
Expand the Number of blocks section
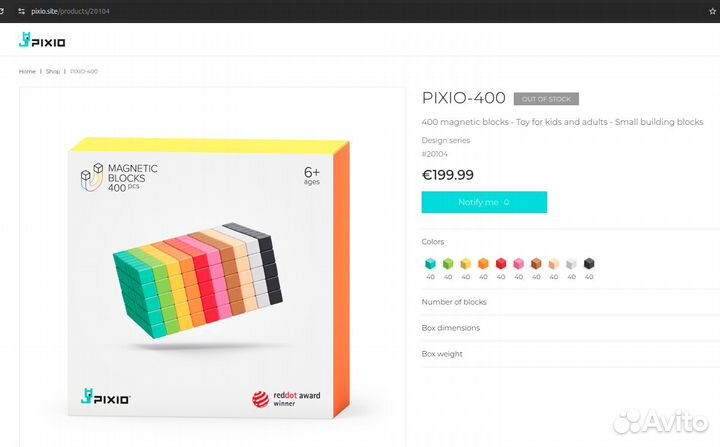(x=570, y=302)
